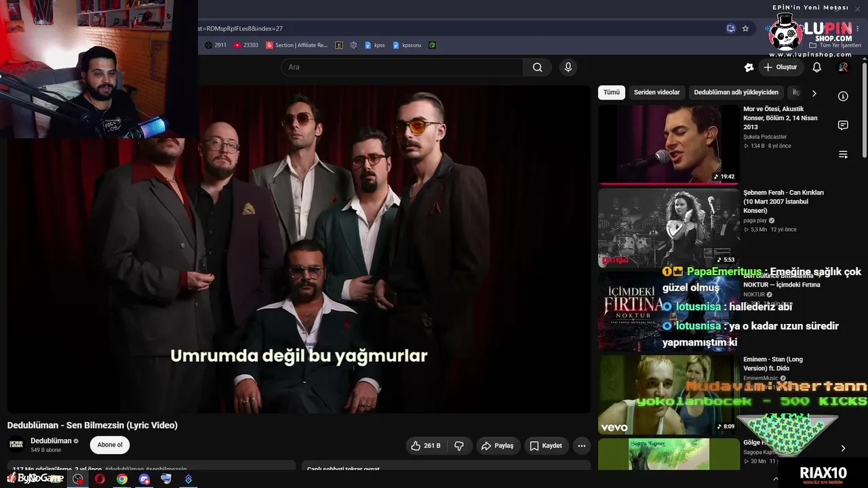The width and height of the screenshot is (868, 488).
Task: Subscribe with the Abone ol button
Action: tap(110, 445)
